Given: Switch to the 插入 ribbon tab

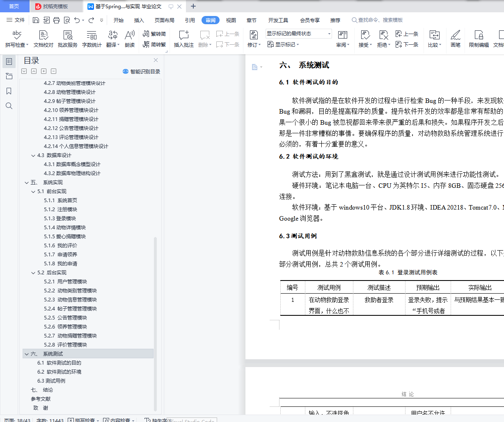Looking at the screenshot, I should click(139, 20).
